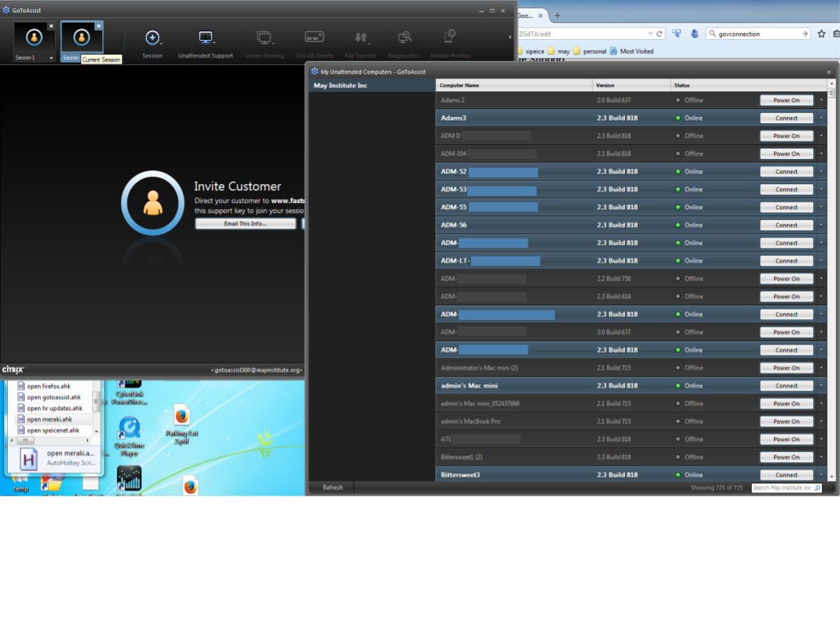This screenshot has width=840, height=630.
Task: Select open speicenet.ahk file
Action: (x=48, y=430)
